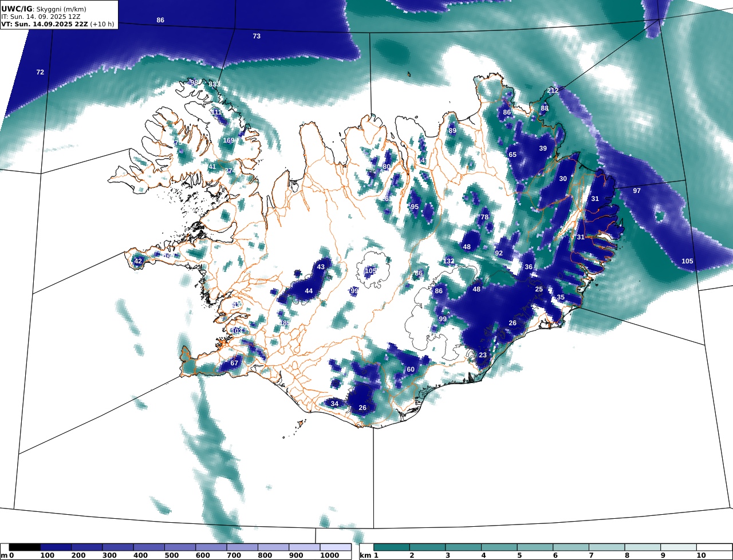Click visibility value 169 in the Westfjords
Viewport: 733px width, 560px height.
click(x=228, y=140)
